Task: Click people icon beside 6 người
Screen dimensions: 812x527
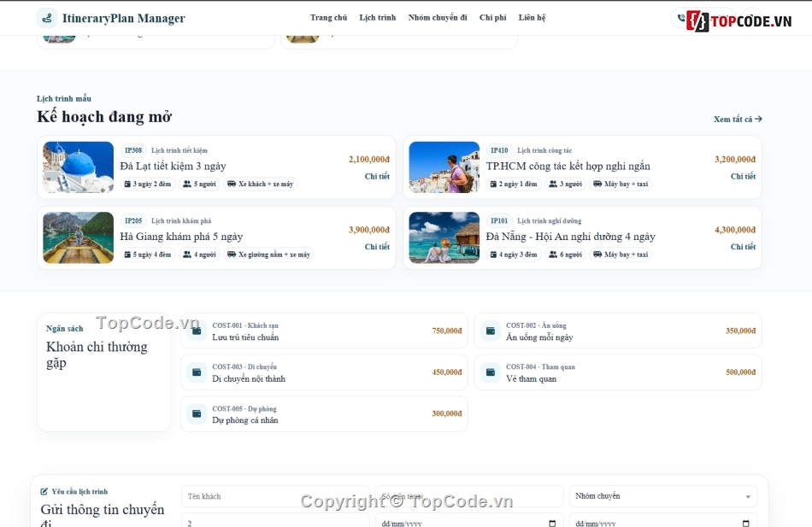Action: pos(553,255)
